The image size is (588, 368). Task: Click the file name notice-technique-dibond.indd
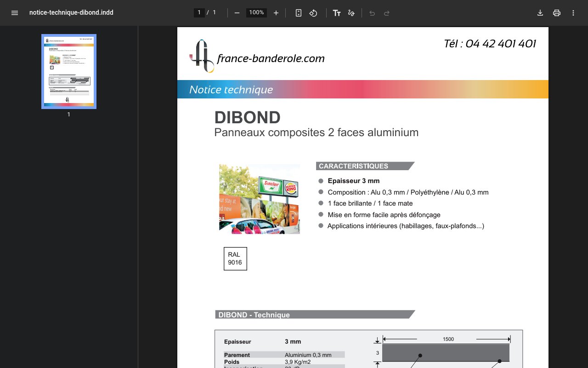[71, 13]
